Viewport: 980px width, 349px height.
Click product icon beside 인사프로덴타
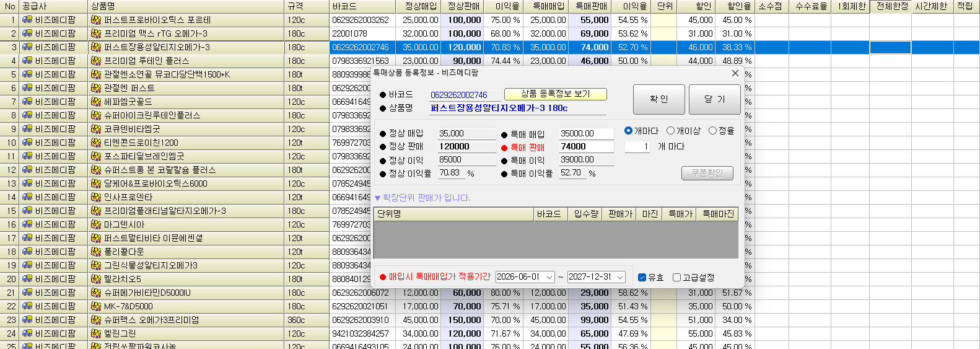pos(96,197)
